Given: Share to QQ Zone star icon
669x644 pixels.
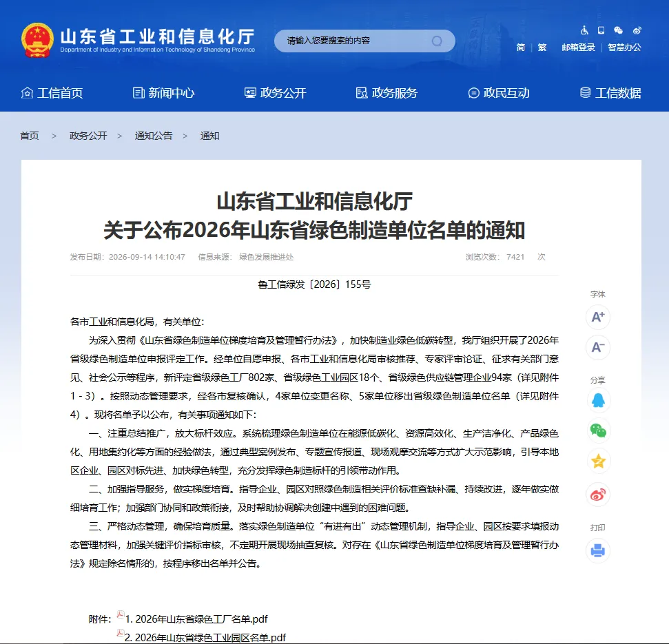Looking at the screenshot, I should pos(598,461).
